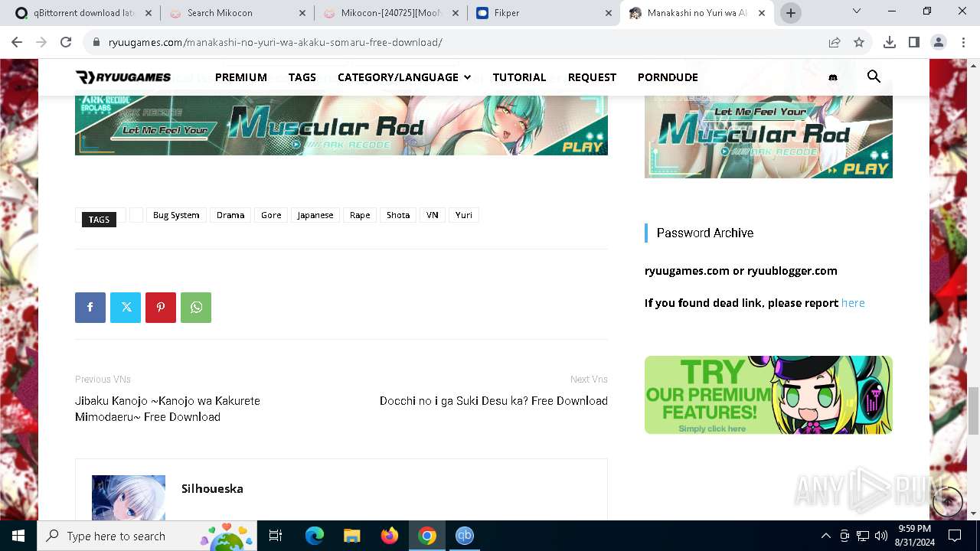This screenshot has width=980, height=551.
Task: Open File Explorer from taskbar
Action: click(351, 536)
